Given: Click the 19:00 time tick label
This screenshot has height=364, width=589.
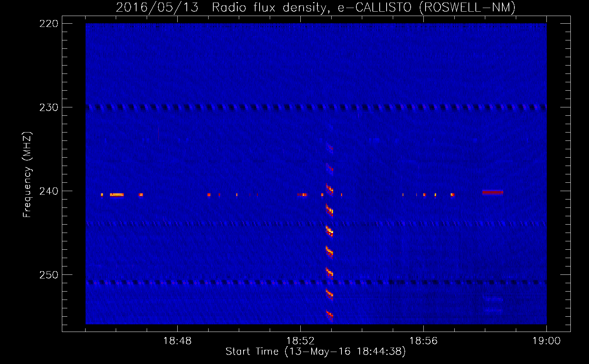Looking at the screenshot, I should click(x=546, y=341).
